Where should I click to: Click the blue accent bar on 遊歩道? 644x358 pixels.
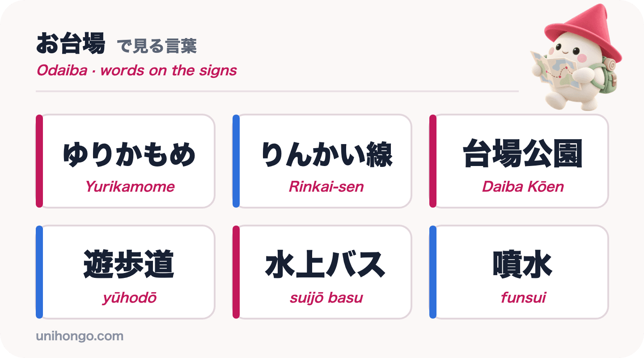[39, 272]
